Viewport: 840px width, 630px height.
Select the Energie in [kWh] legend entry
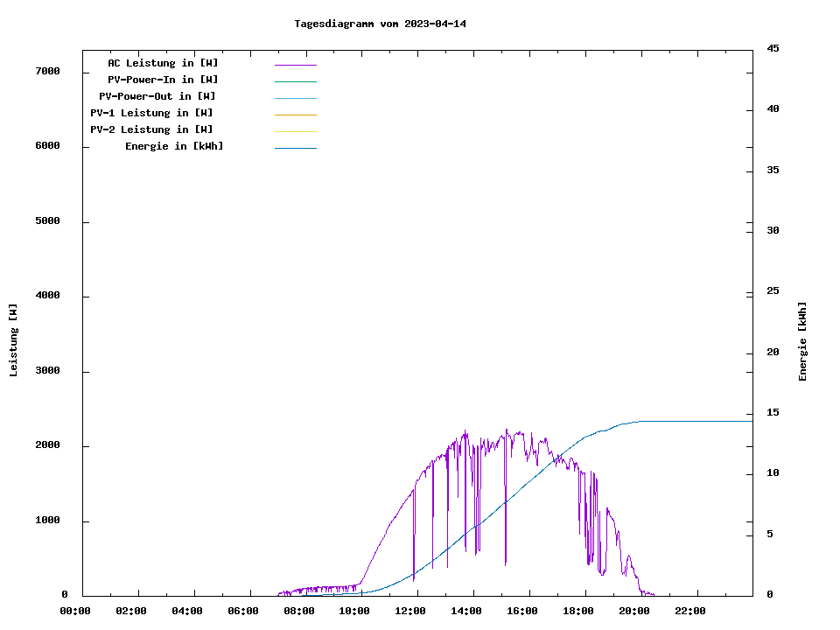coord(174,146)
